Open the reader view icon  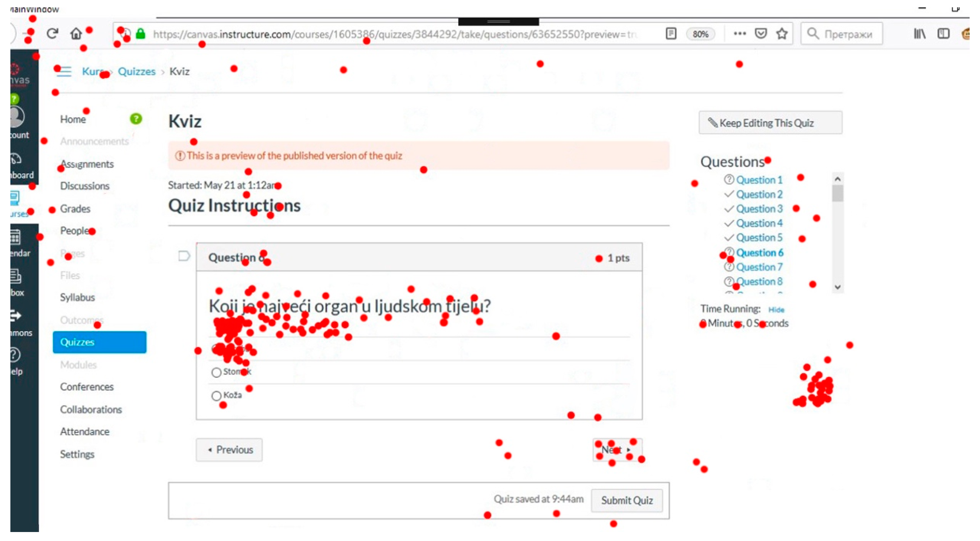[x=671, y=34]
